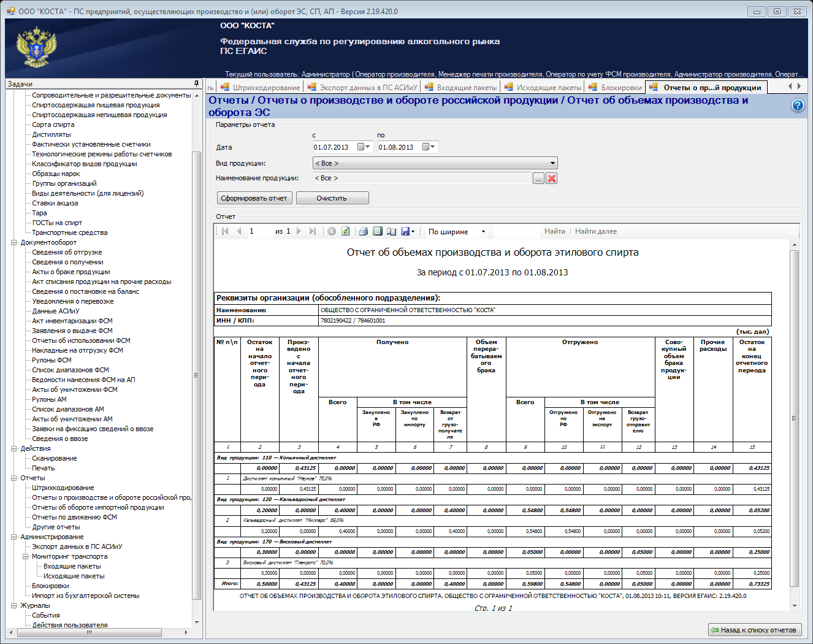Image resolution: width=813 pixels, height=644 pixels.
Task: Open Отчеты об обороте импортной продукции
Action: coord(98,507)
